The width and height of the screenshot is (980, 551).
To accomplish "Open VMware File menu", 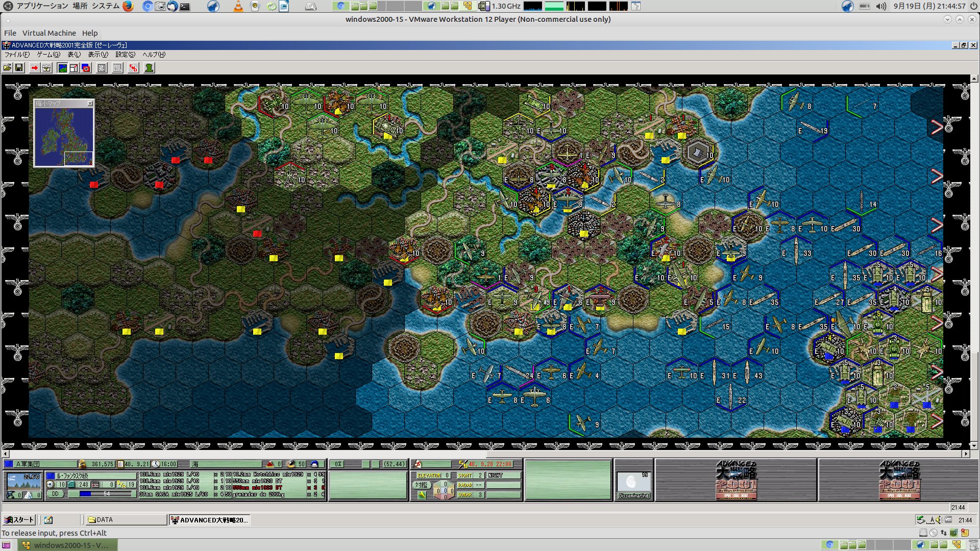I will click(10, 33).
